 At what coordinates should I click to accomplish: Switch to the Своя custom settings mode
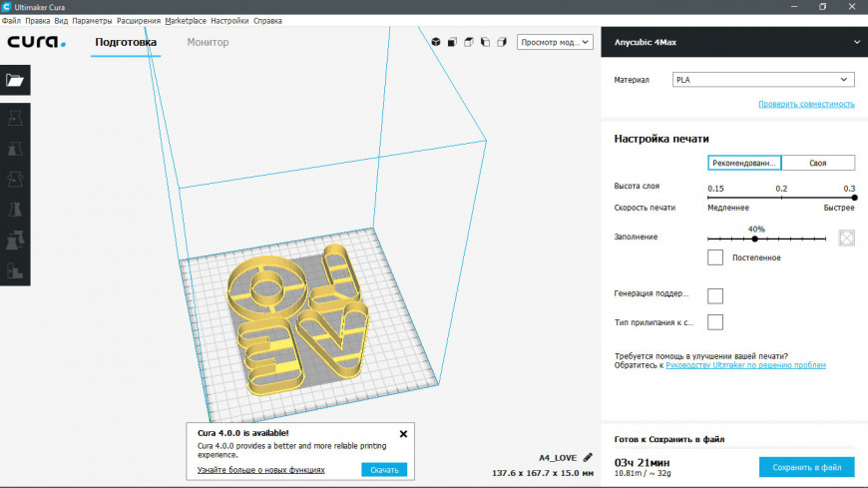tap(818, 164)
